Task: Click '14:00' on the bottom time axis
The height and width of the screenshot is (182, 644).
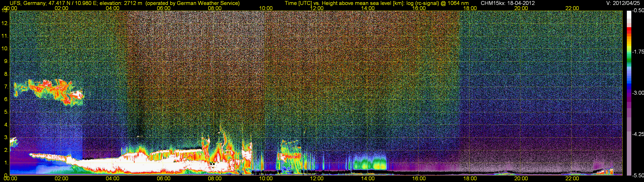Action: click(368, 179)
